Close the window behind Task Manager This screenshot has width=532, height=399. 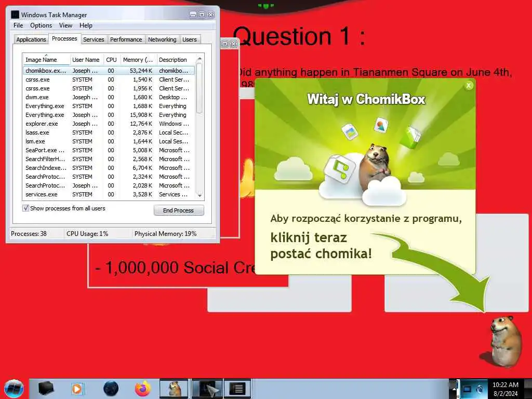233,44
